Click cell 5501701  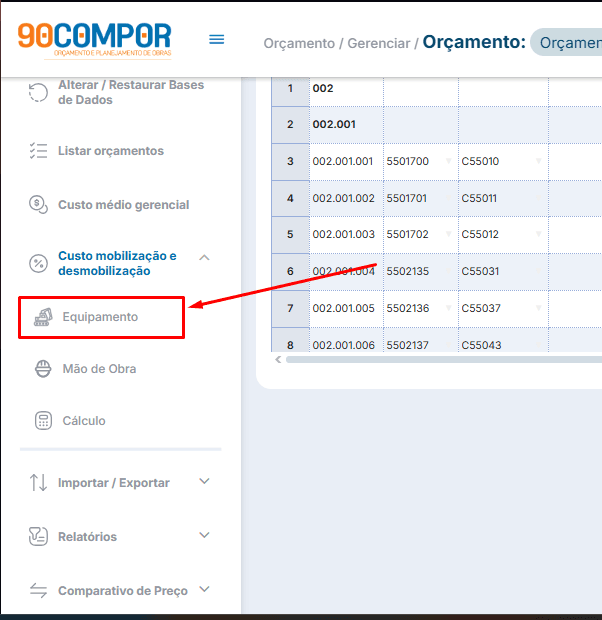pyautogui.click(x=421, y=198)
